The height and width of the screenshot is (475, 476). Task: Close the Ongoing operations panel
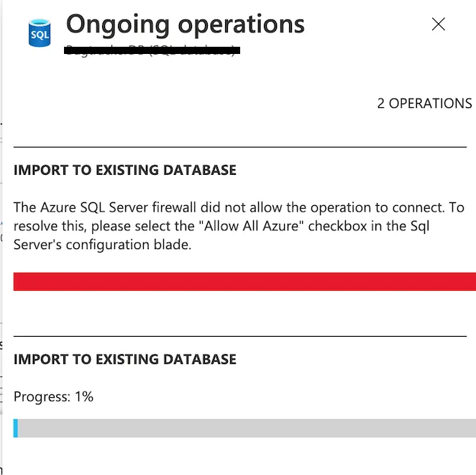(x=438, y=24)
